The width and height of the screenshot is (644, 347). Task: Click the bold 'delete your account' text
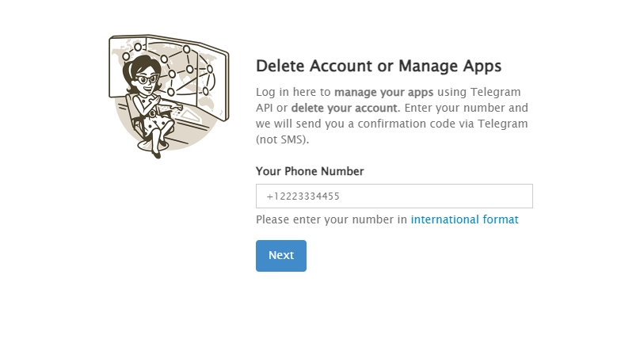[344, 108]
